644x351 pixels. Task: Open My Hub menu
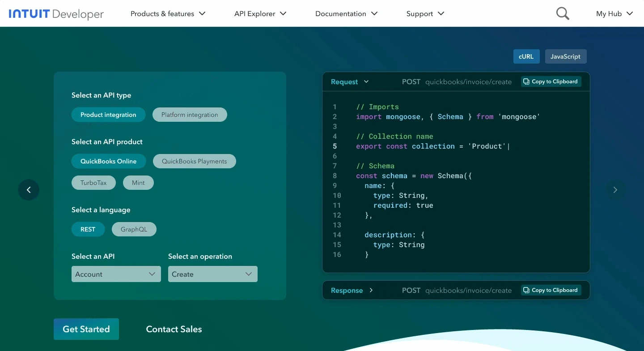[x=614, y=13]
